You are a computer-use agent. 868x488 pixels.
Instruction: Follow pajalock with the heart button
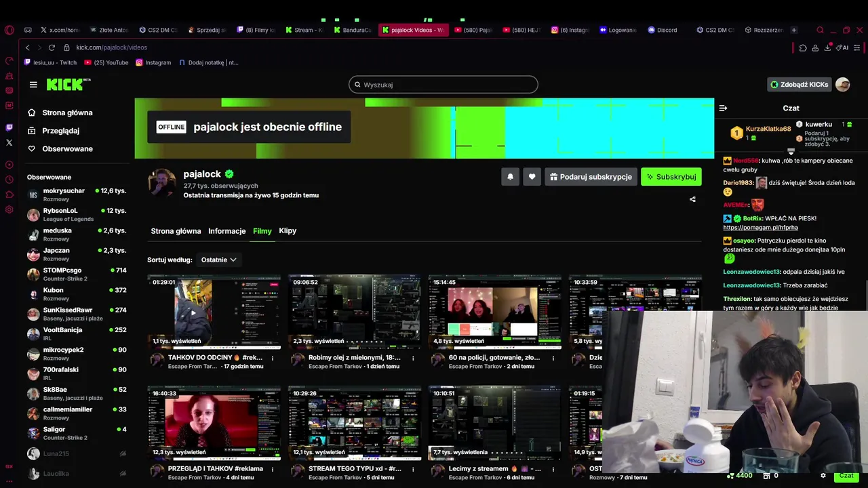point(532,177)
